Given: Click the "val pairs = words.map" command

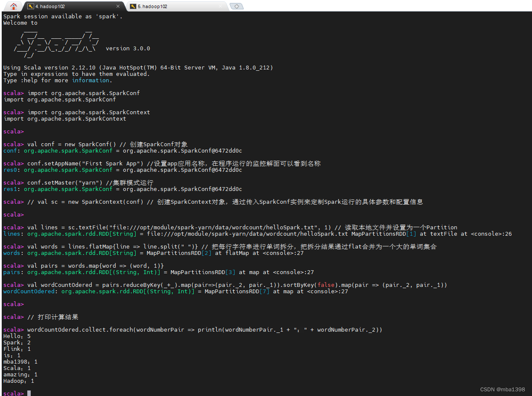Looking at the screenshot, I should point(84,266).
